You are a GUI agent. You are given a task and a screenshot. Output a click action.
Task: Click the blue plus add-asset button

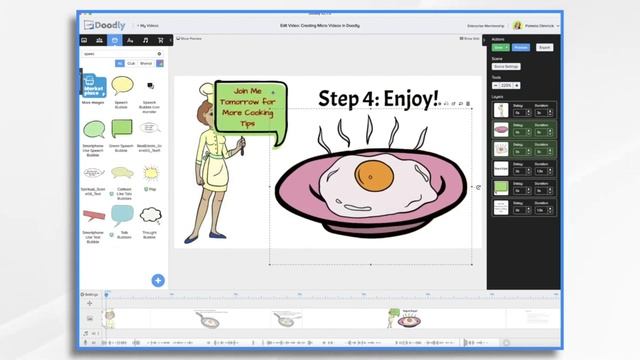158,280
